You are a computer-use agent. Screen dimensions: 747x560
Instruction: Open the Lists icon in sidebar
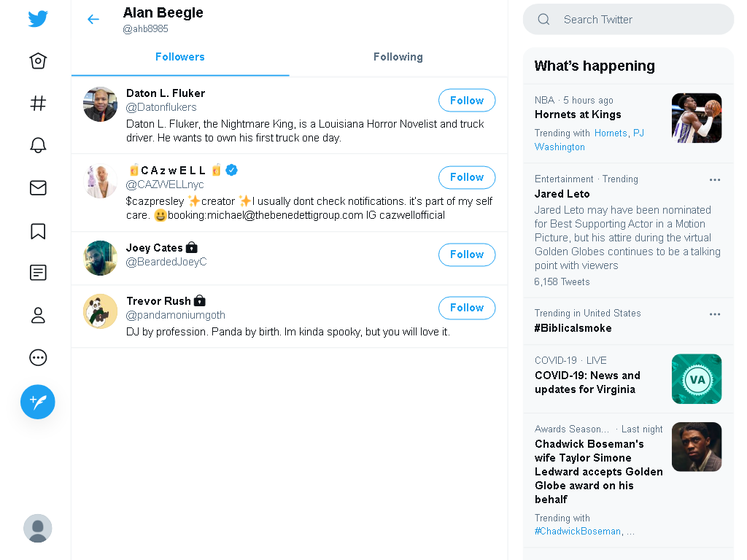click(38, 273)
